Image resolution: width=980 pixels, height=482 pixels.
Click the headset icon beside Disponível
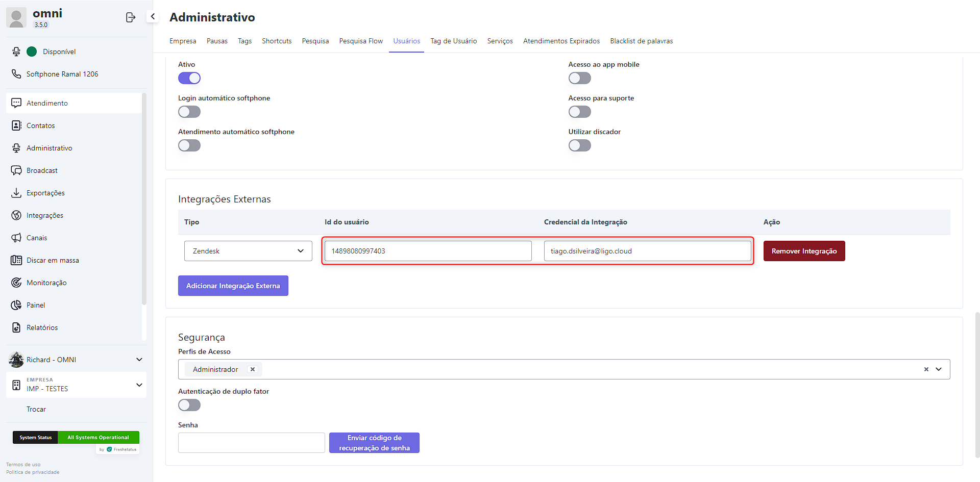(x=16, y=52)
